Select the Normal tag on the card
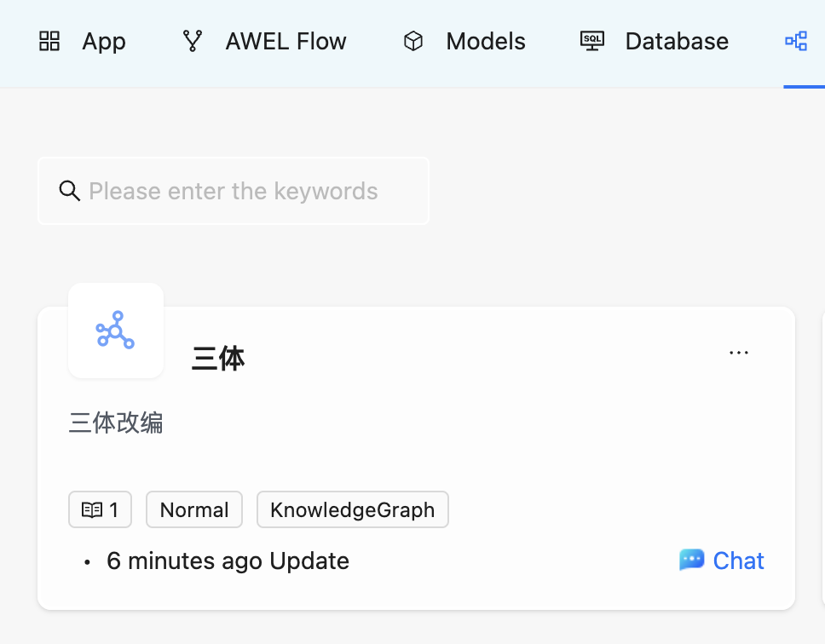This screenshot has height=644, width=825. 193,509
